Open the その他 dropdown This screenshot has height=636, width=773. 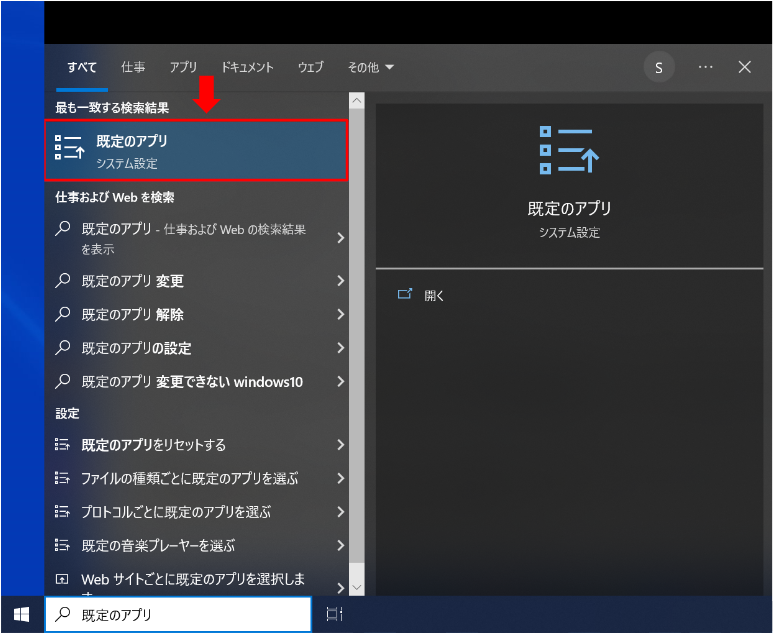tap(371, 67)
